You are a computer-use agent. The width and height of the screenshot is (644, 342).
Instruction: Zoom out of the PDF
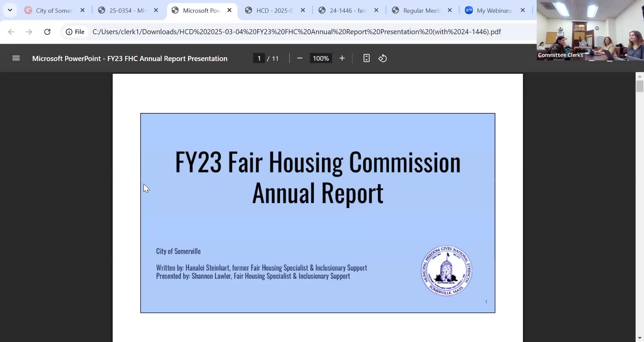[x=299, y=58]
